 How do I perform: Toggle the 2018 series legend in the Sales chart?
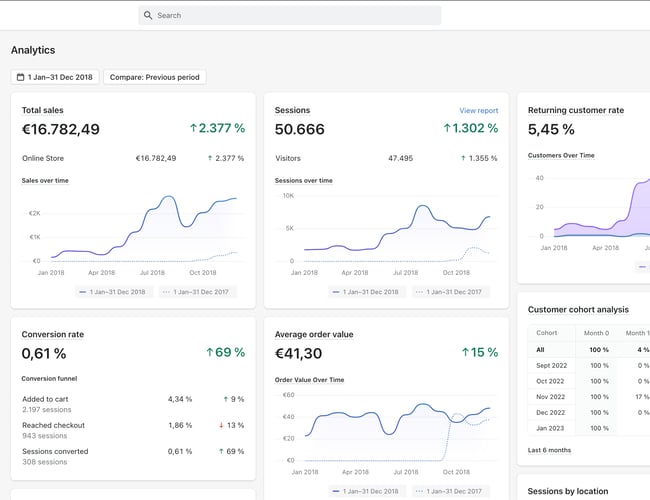pyautogui.click(x=114, y=292)
